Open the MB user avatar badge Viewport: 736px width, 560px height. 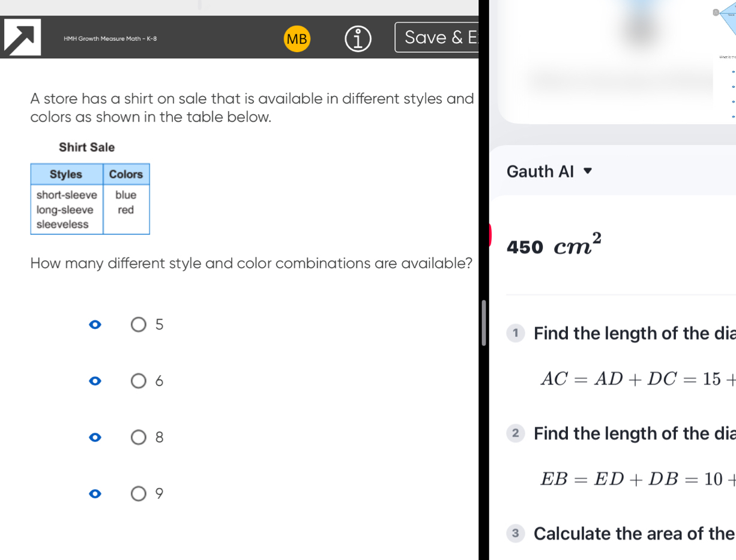tap(297, 40)
